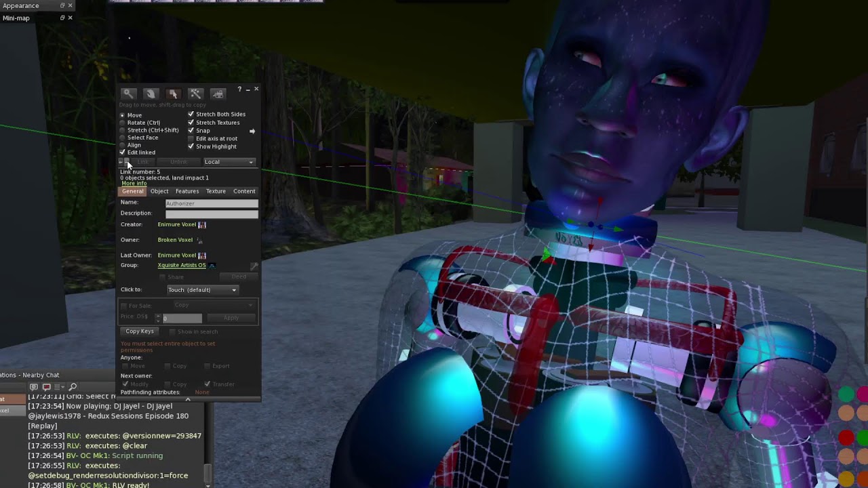868x488 pixels.
Task: Select the Select Face radio button
Action: point(123,138)
